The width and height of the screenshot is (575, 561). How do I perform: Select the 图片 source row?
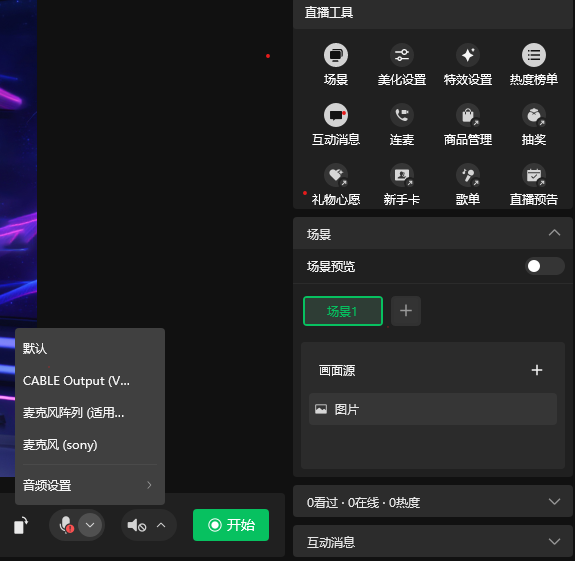433,409
